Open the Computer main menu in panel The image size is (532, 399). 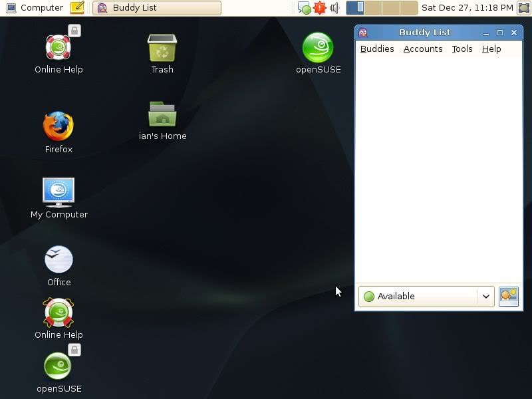pos(35,8)
